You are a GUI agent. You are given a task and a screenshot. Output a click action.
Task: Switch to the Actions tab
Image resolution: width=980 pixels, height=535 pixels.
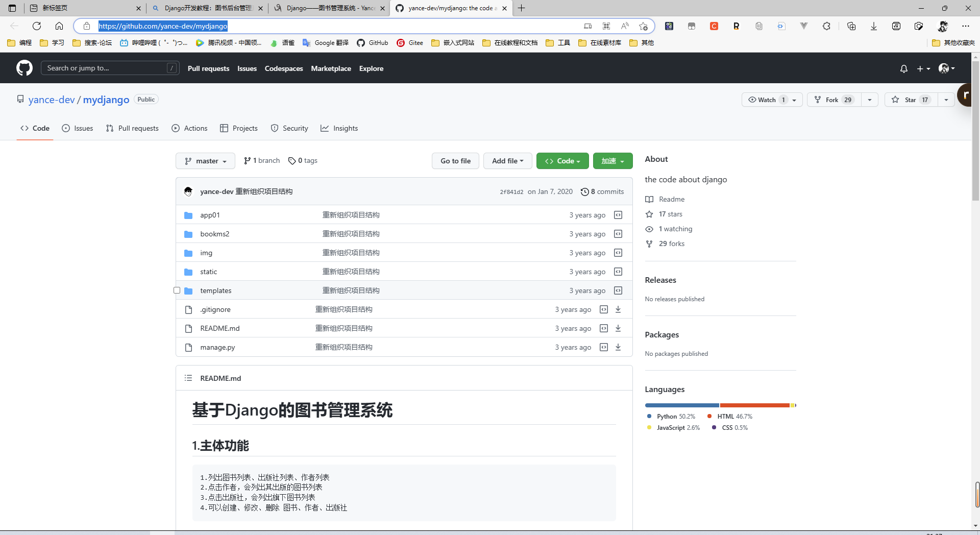point(190,128)
